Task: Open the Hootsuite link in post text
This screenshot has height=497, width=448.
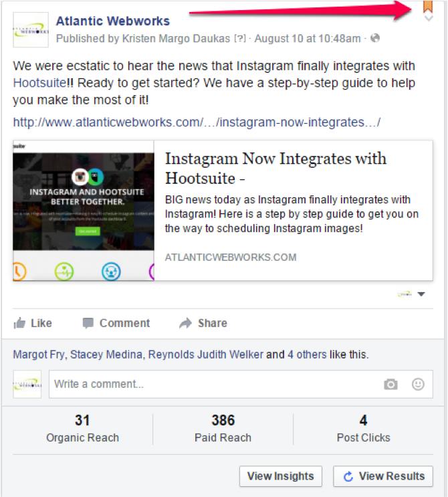Action: pos(39,83)
